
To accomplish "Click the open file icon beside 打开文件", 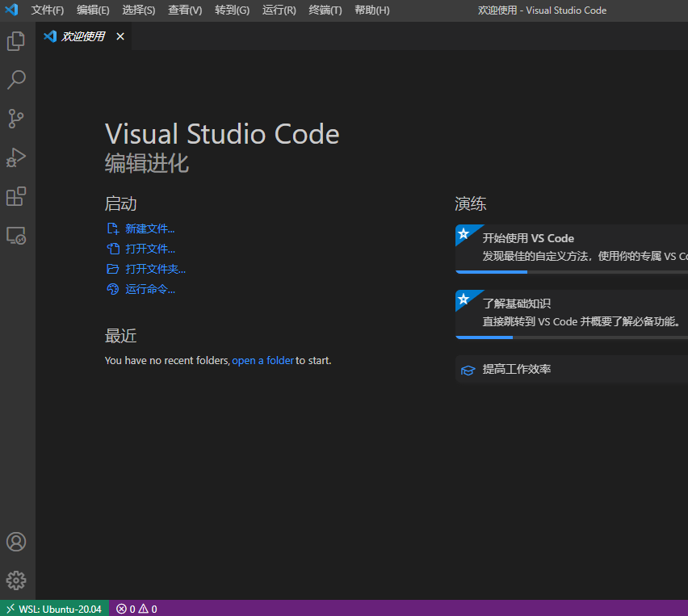I will tap(113, 249).
